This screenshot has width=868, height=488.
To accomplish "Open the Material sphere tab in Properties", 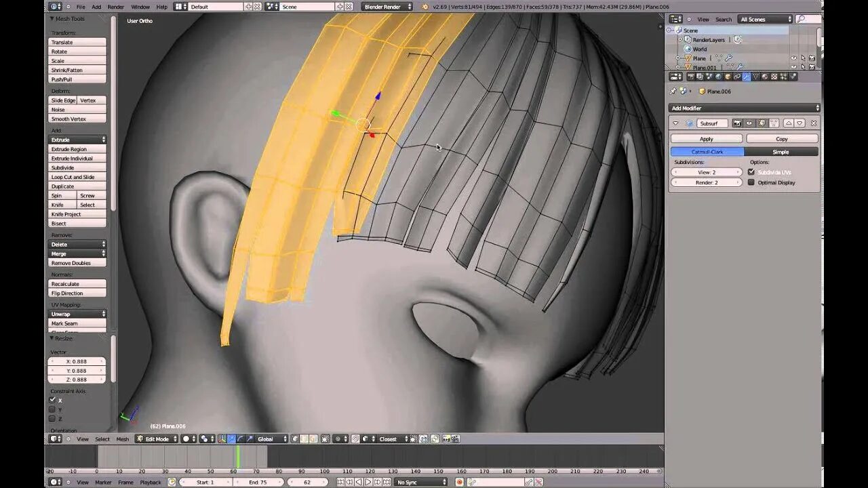I will (765, 77).
